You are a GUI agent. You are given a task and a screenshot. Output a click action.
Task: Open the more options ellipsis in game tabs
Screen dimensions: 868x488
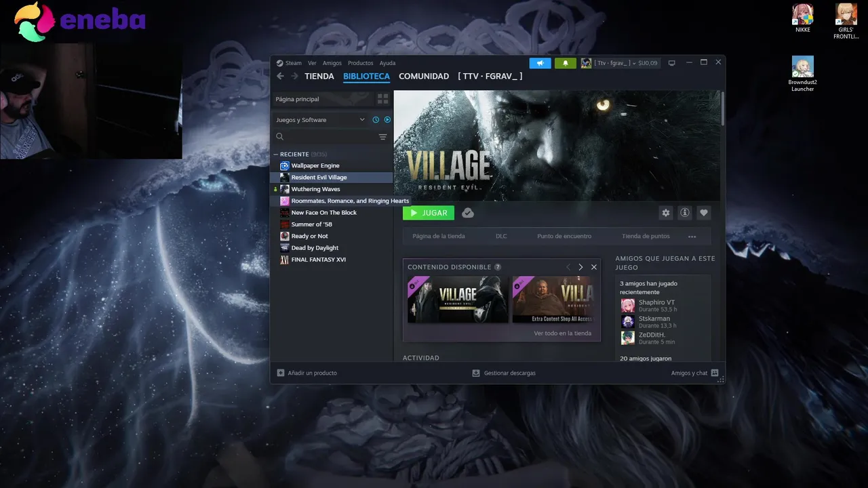[692, 237]
